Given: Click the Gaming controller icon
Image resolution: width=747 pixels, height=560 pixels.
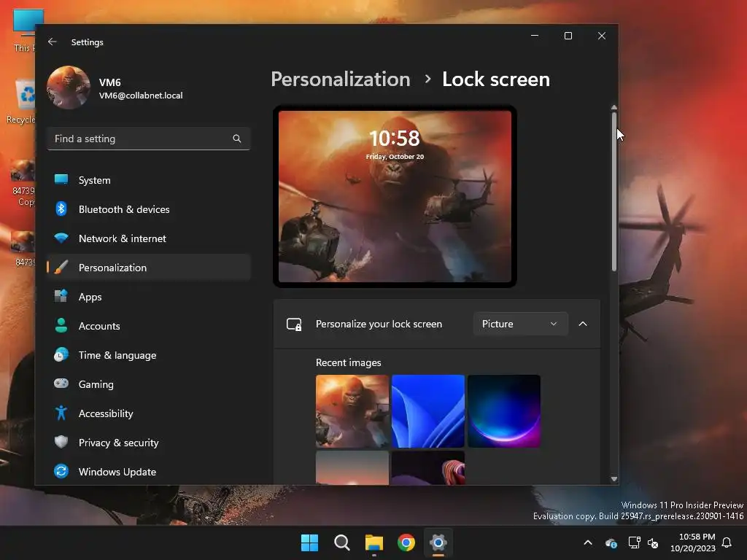Looking at the screenshot, I should point(61,384).
